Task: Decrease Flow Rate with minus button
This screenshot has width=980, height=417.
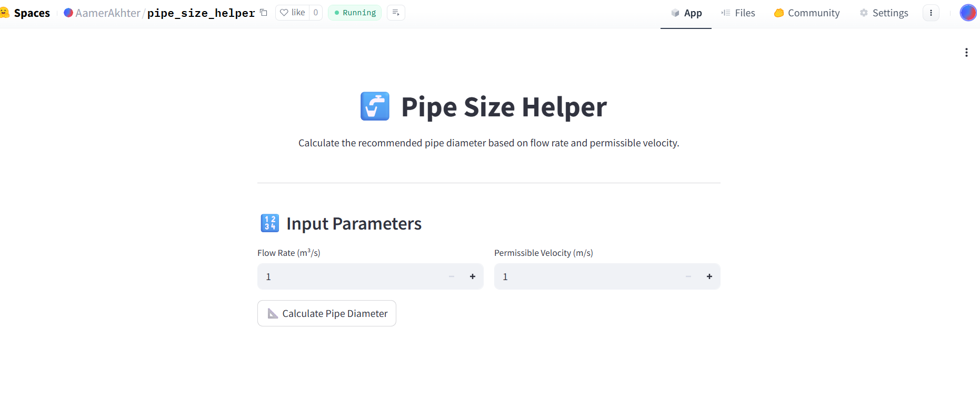Action: pyautogui.click(x=452, y=276)
